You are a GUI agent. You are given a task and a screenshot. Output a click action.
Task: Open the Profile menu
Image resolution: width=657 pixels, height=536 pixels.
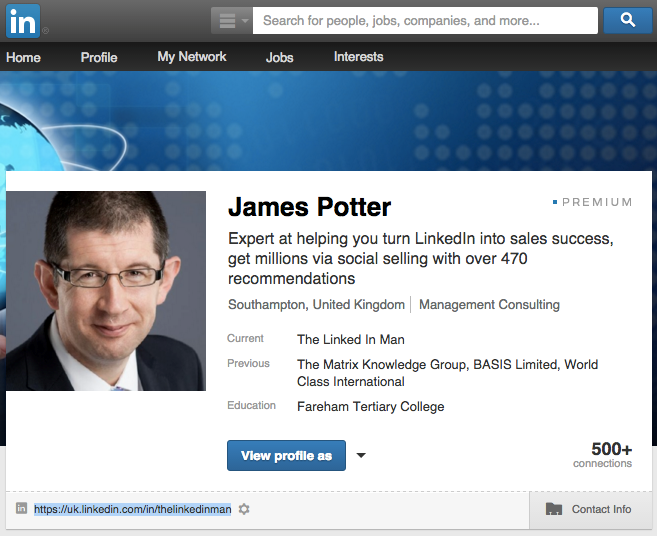(99, 57)
